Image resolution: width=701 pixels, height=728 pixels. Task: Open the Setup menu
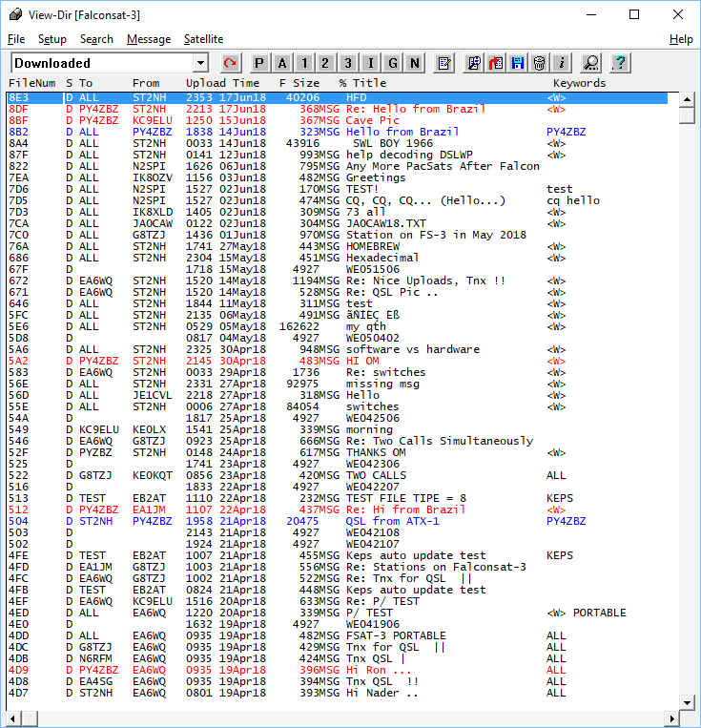coord(52,39)
